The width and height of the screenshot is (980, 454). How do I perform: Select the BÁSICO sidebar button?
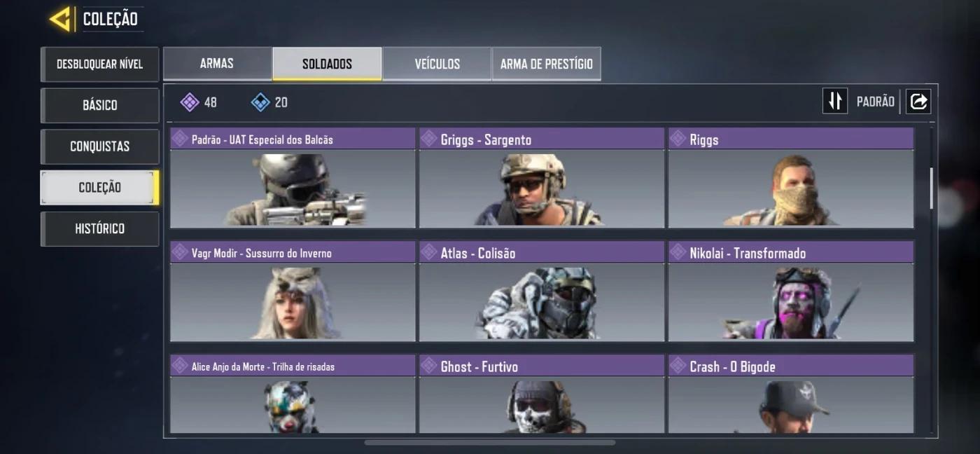click(x=99, y=105)
